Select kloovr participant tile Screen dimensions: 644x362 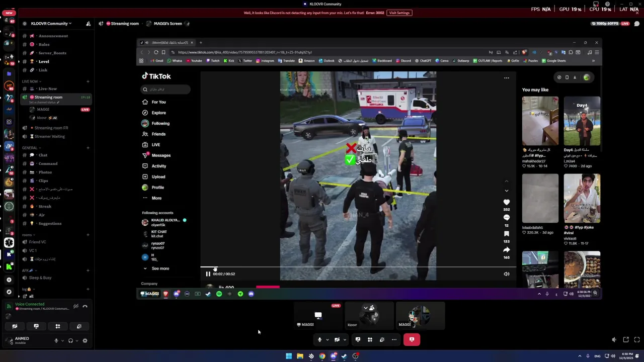[369, 315]
